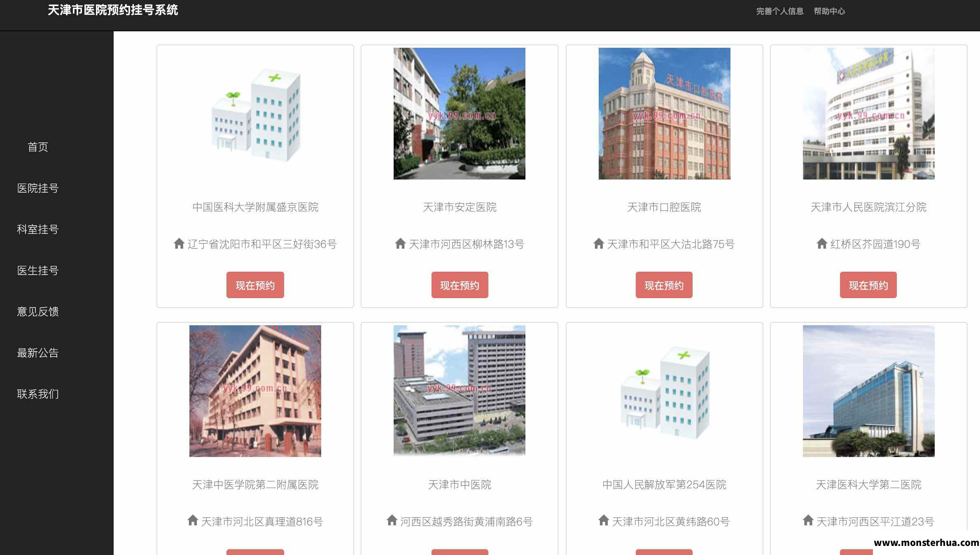The height and width of the screenshot is (555, 980).
Task: Click home icon beside 天津市河西区平江道23号
Action: pyautogui.click(x=808, y=520)
